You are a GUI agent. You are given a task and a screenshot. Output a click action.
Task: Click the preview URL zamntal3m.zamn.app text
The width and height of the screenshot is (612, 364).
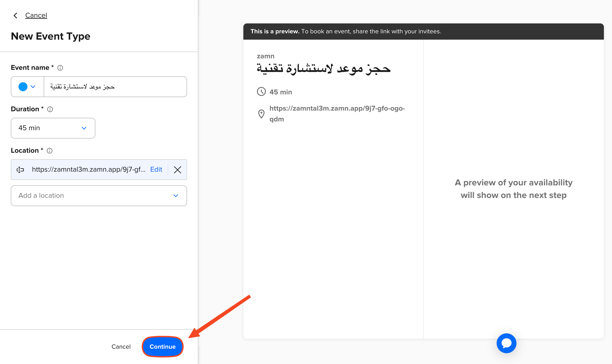(337, 114)
